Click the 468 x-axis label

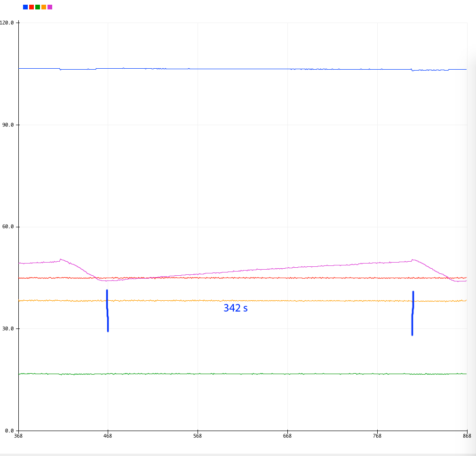point(108,436)
